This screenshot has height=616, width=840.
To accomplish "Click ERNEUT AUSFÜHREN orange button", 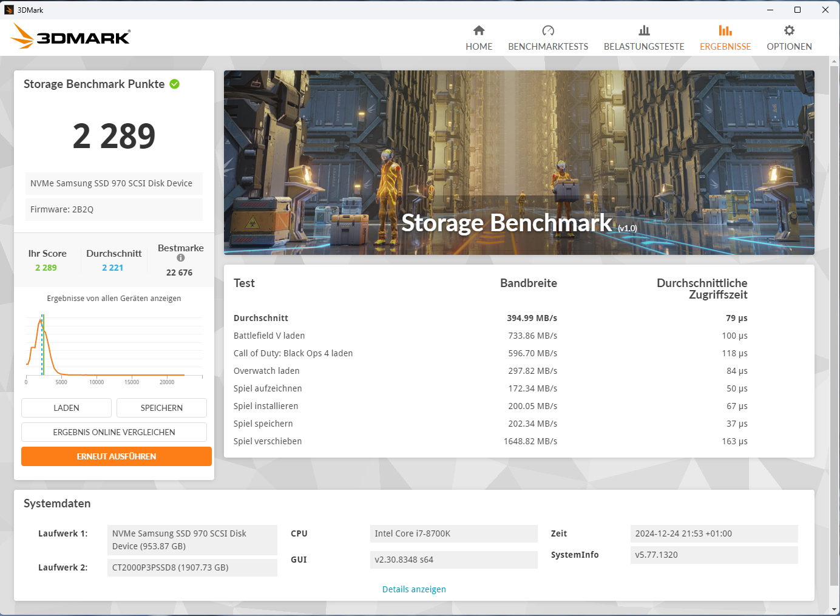I will [117, 456].
